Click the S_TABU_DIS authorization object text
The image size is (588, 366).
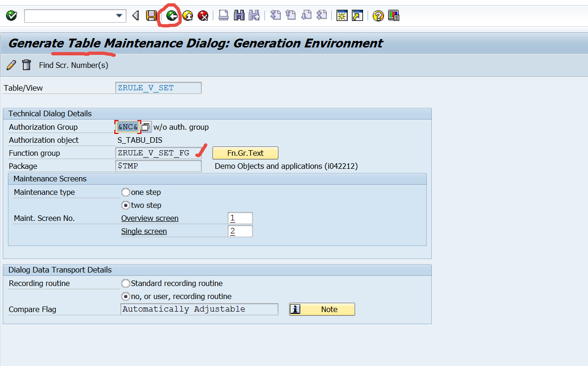point(140,140)
